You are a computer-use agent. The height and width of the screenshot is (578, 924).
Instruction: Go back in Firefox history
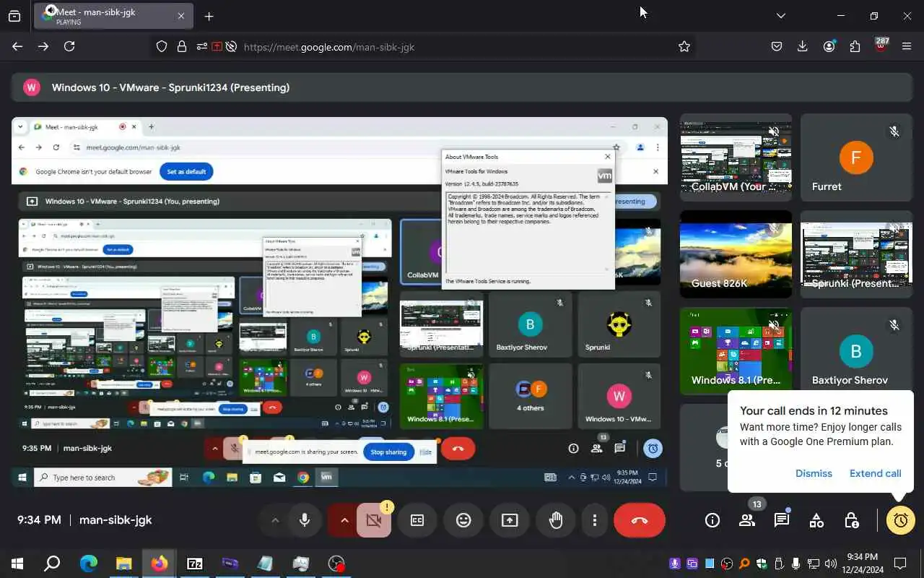[x=17, y=46]
